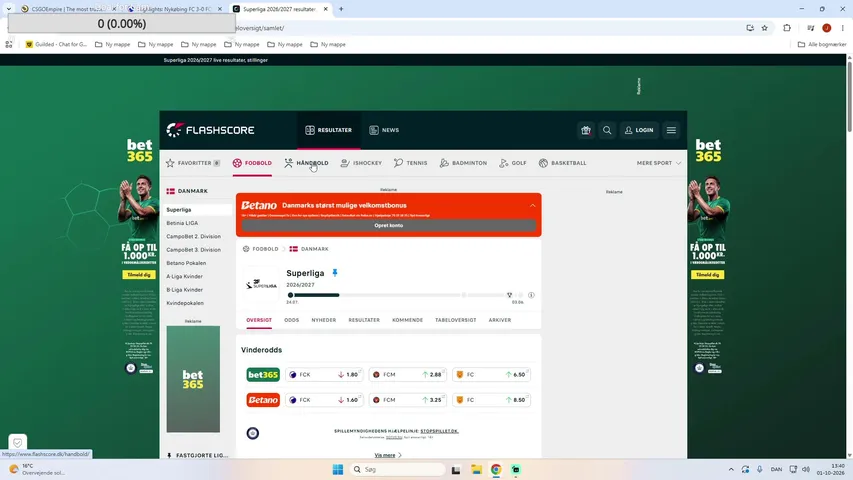Click the trophy icon on season bar
The width and height of the screenshot is (853, 480).
(509, 295)
